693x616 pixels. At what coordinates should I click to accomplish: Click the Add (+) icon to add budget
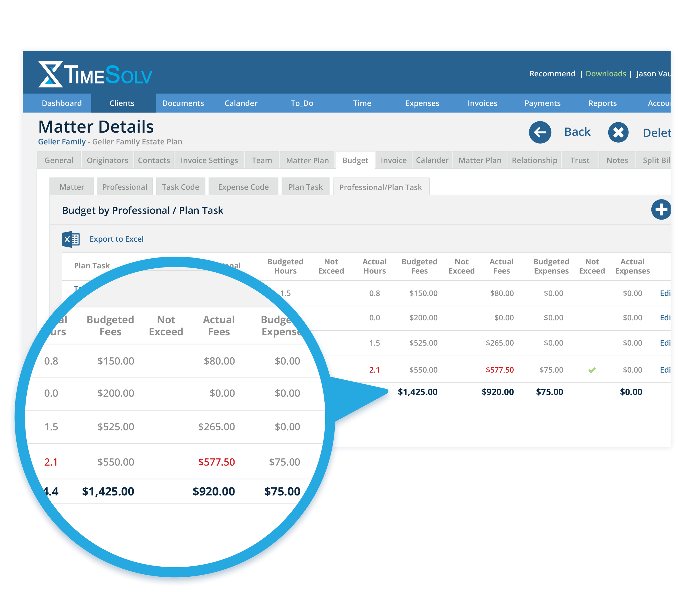tap(662, 210)
